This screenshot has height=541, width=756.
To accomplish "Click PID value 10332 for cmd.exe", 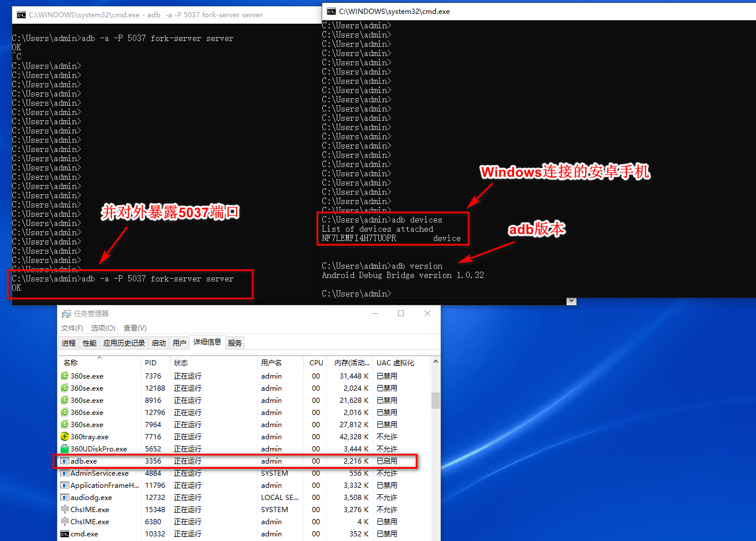I will (x=155, y=533).
